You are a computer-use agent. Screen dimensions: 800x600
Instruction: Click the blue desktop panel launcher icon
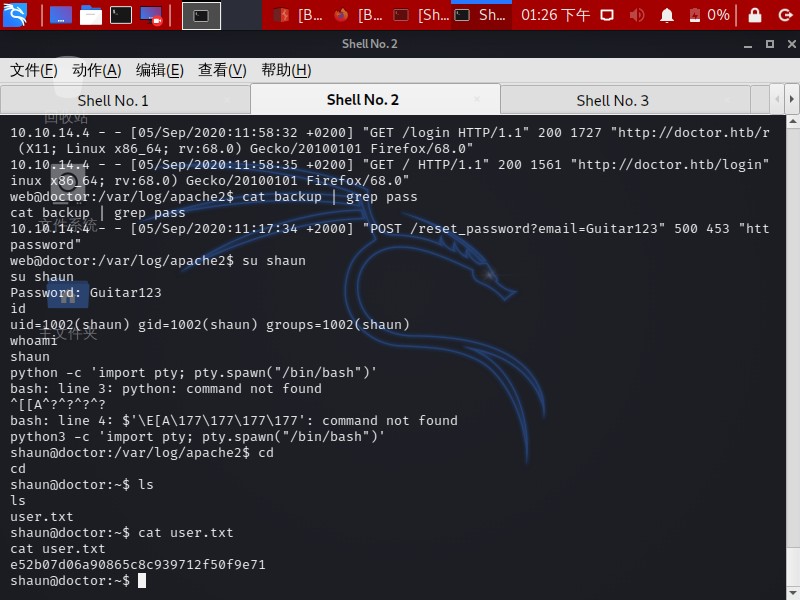click(x=61, y=15)
